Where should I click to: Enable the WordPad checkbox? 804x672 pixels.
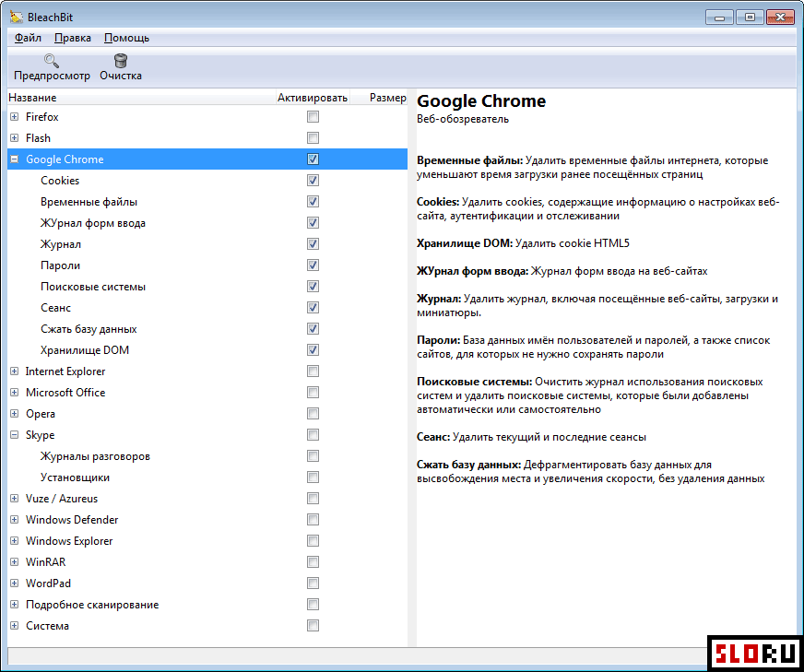(313, 583)
